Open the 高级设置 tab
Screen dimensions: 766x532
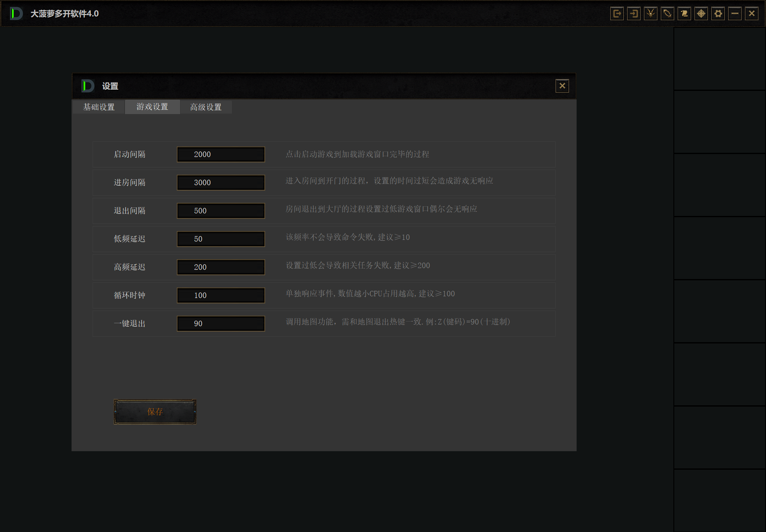coord(206,107)
